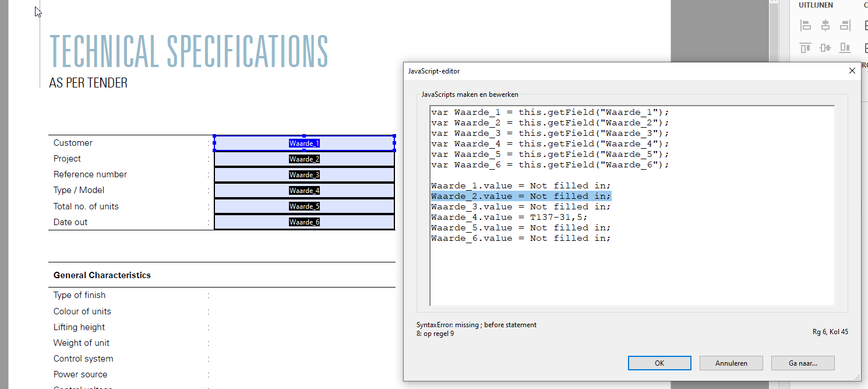The height and width of the screenshot is (389, 868).
Task: Click the SyntaxError message text
Action: coord(476,325)
